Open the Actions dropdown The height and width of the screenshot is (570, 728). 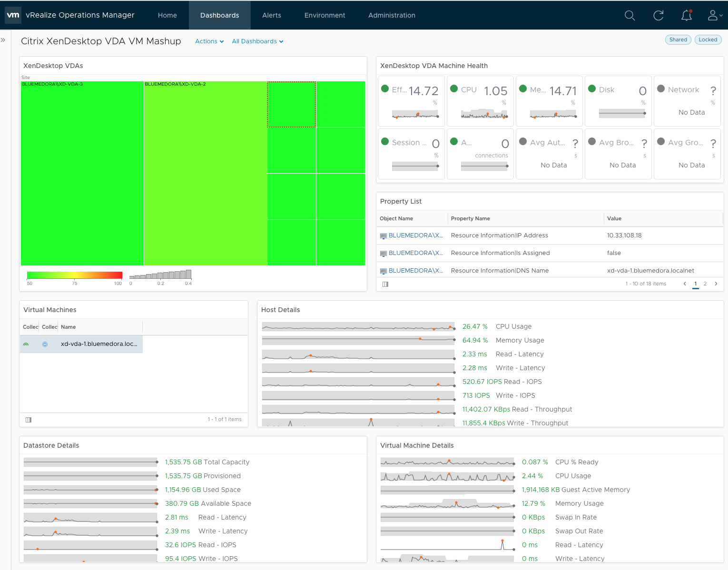209,41
